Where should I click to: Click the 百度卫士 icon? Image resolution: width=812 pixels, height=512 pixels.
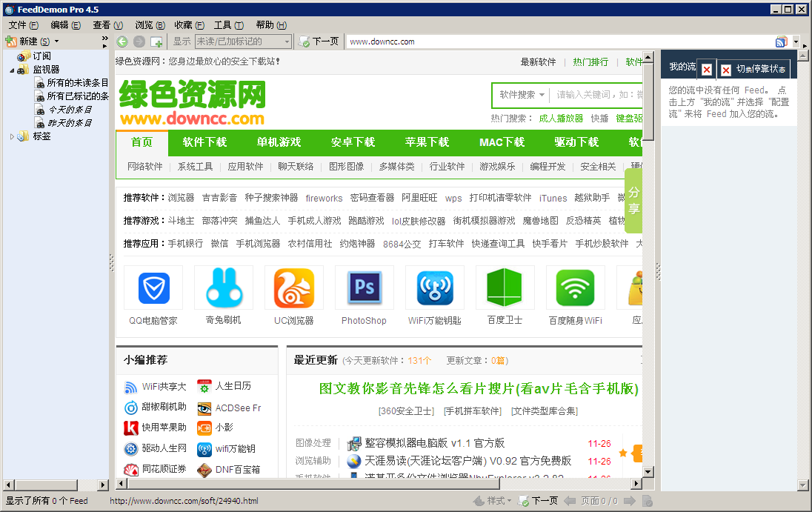[505, 287]
